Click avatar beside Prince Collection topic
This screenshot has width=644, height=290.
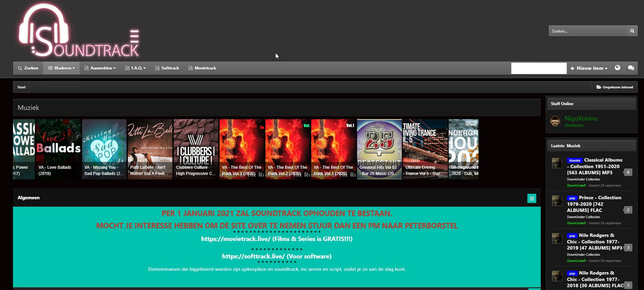tap(557, 201)
